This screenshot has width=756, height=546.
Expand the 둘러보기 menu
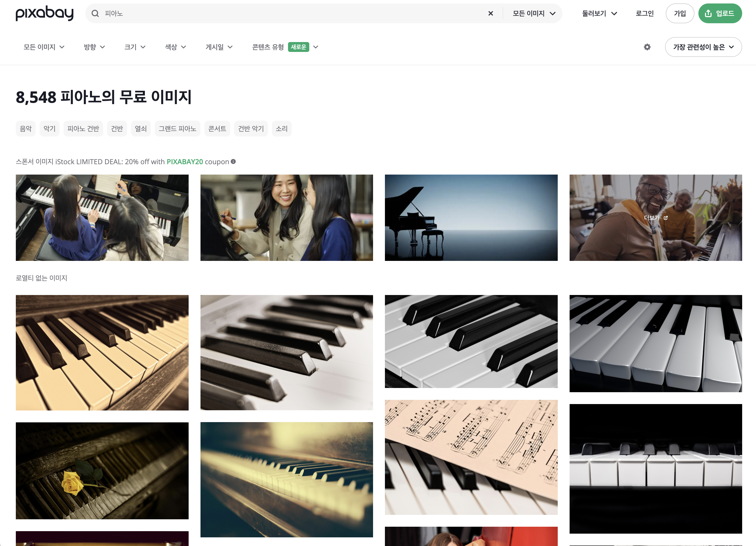599,13
